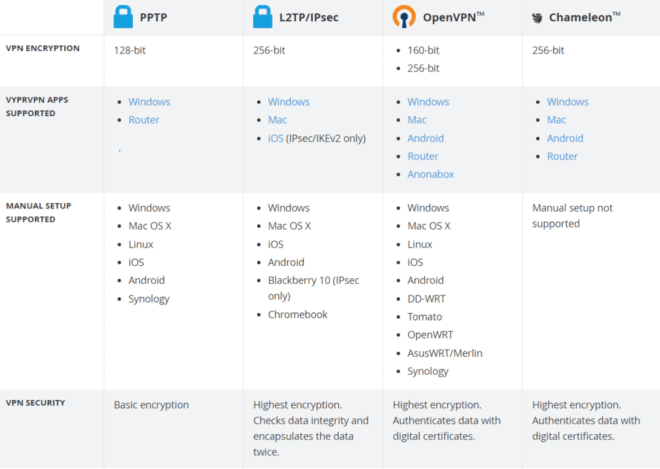Click the Chameleon logo icon
Image resolution: width=660 pixels, height=469 pixels.
(537, 18)
